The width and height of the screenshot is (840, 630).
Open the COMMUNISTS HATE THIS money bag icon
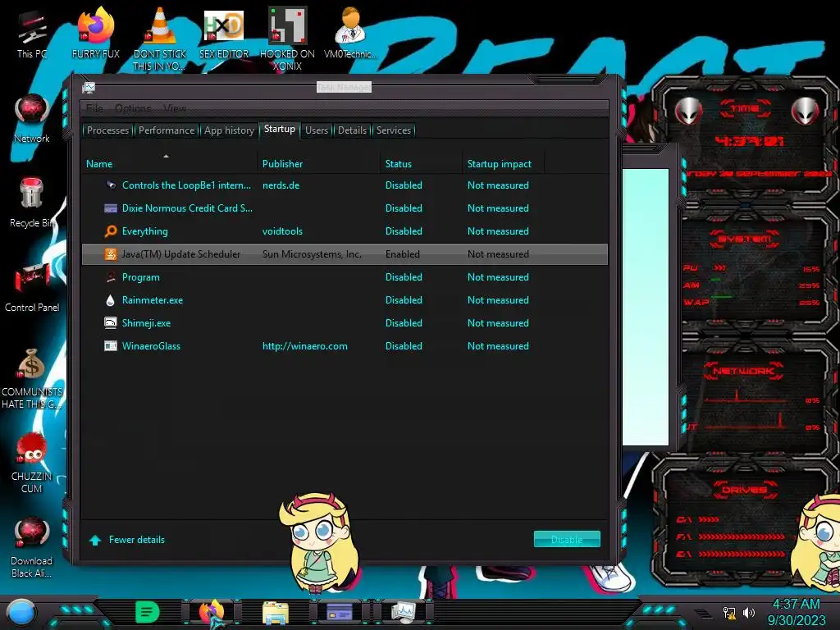click(32, 378)
